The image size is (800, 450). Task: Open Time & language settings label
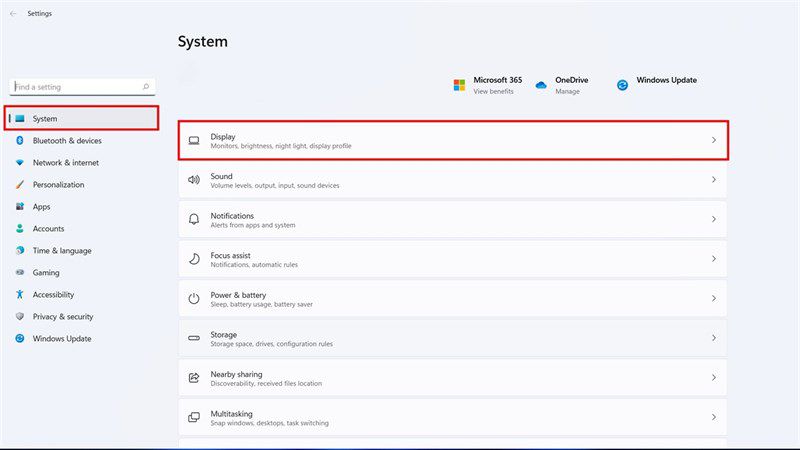click(62, 251)
